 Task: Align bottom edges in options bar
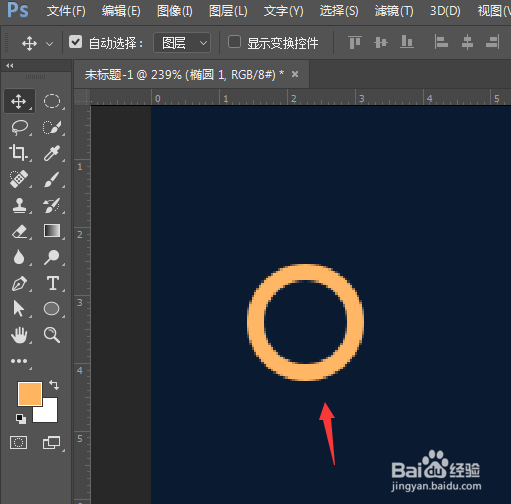coord(407,43)
